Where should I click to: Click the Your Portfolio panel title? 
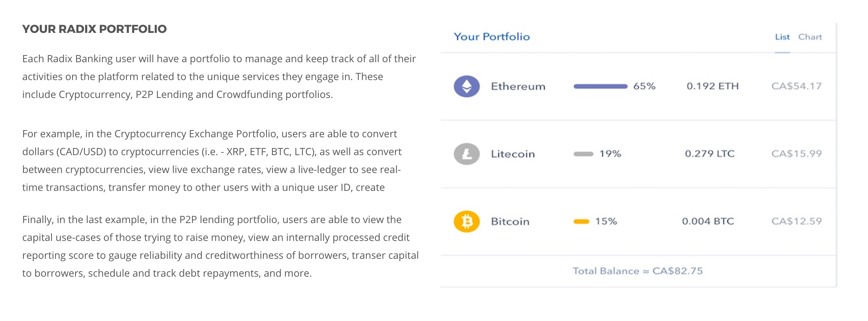(x=492, y=37)
